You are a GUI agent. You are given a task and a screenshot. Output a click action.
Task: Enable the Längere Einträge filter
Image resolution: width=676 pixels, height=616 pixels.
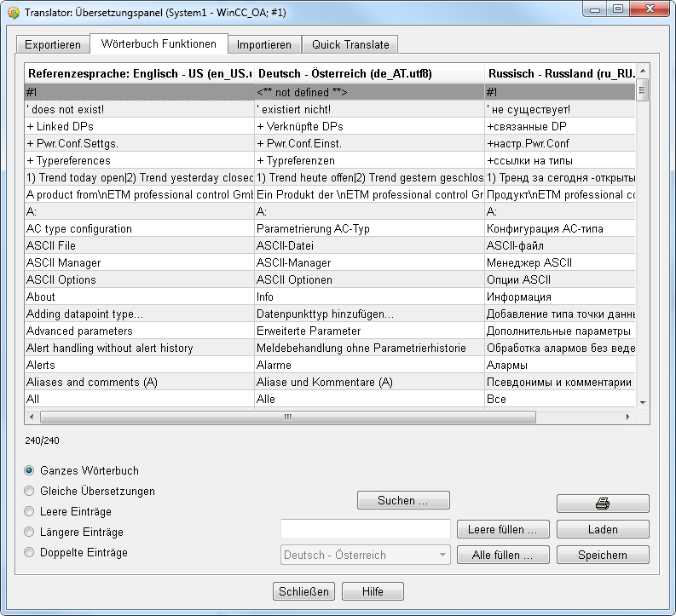click(x=30, y=532)
